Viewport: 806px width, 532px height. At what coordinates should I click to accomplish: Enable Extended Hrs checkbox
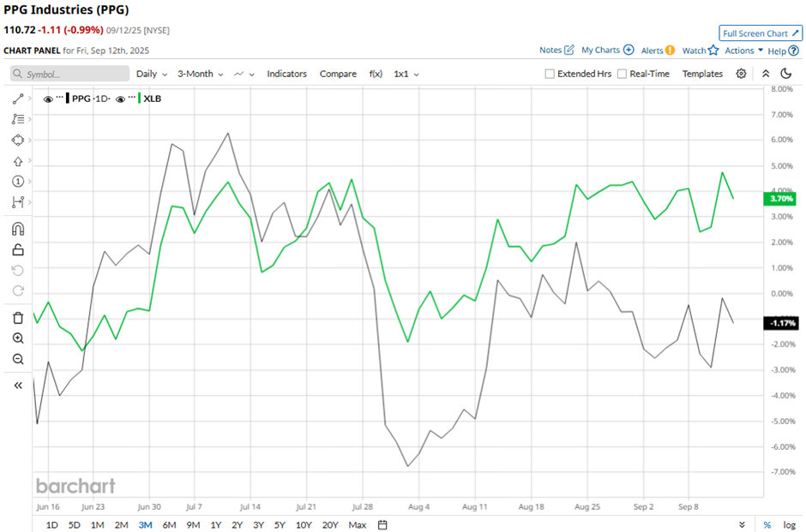click(550, 74)
